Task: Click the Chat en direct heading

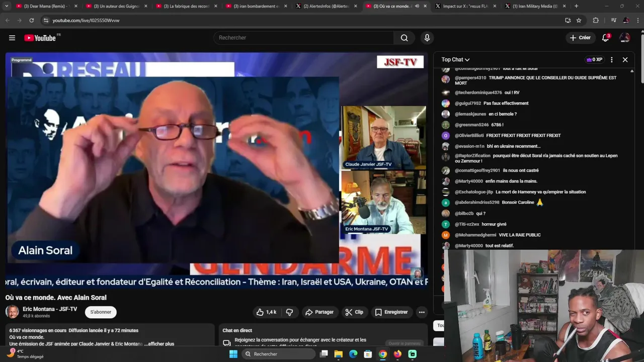Action: click(x=237, y=330)
